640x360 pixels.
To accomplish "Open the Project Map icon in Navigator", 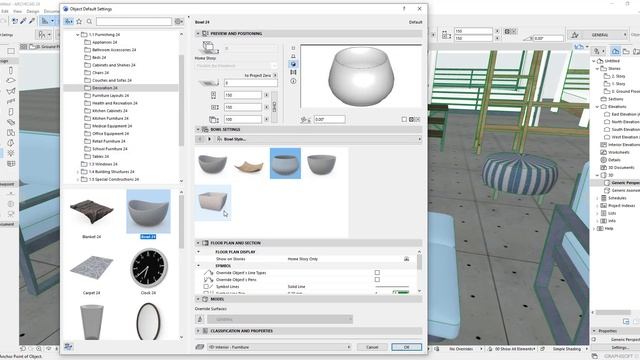I will (x=616, y=51).
